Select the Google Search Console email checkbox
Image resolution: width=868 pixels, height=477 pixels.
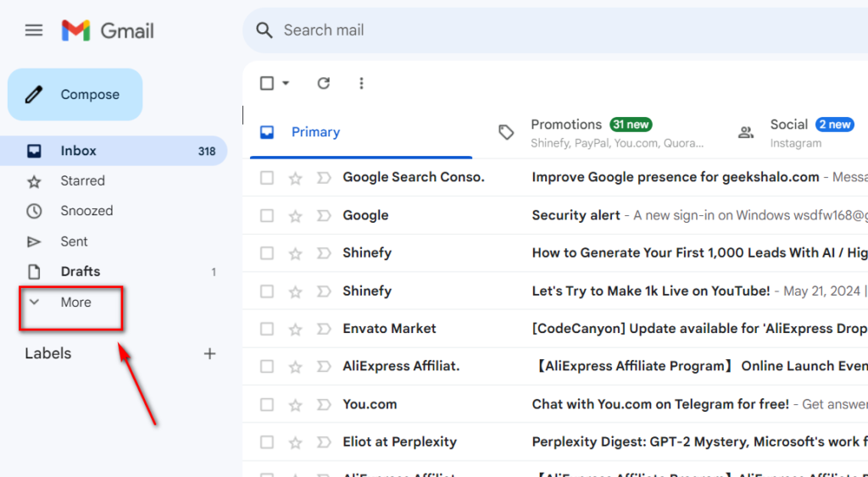pos(267,178)
